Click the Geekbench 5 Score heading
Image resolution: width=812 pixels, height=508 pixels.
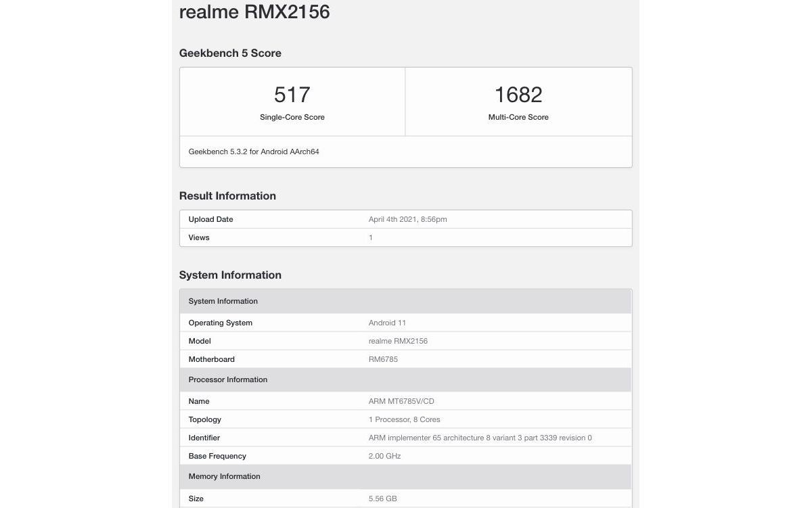click(230, 53)
